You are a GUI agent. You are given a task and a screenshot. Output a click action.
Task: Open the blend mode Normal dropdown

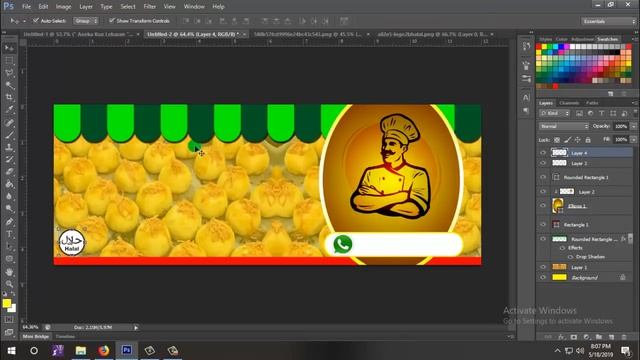[x=564, y=127]
